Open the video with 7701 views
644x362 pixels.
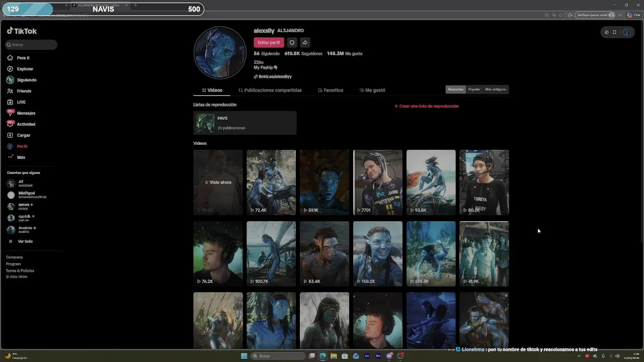pyautogui.click(x=378, y=183)
